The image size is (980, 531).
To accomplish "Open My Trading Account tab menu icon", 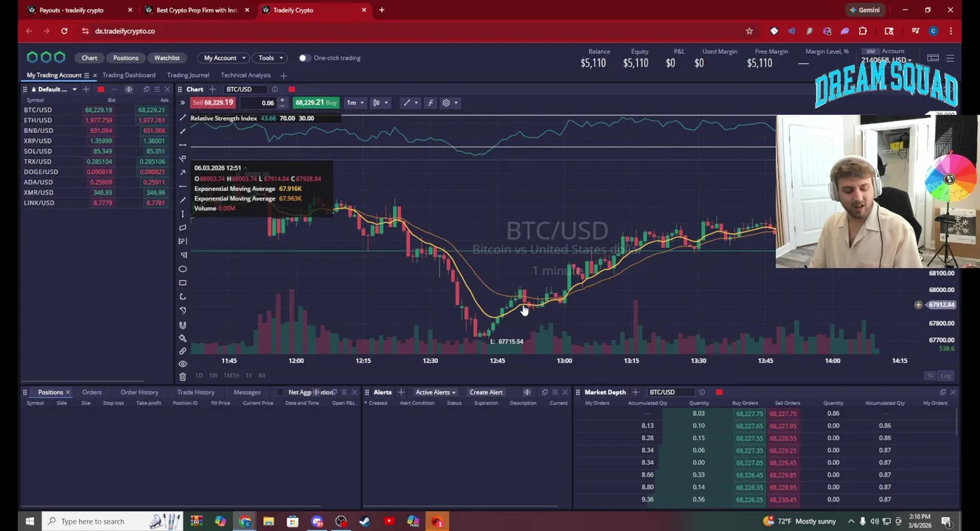I will click(86, 75).
